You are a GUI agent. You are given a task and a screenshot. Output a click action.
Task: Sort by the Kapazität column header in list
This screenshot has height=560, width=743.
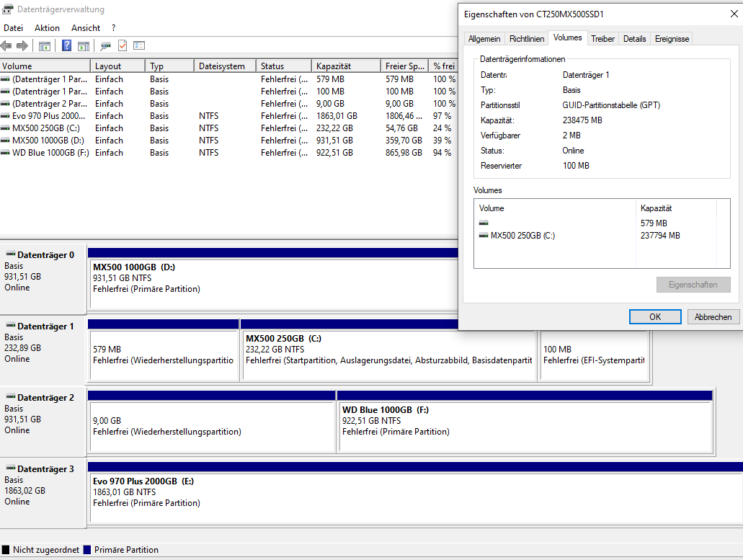coord(346,66)
